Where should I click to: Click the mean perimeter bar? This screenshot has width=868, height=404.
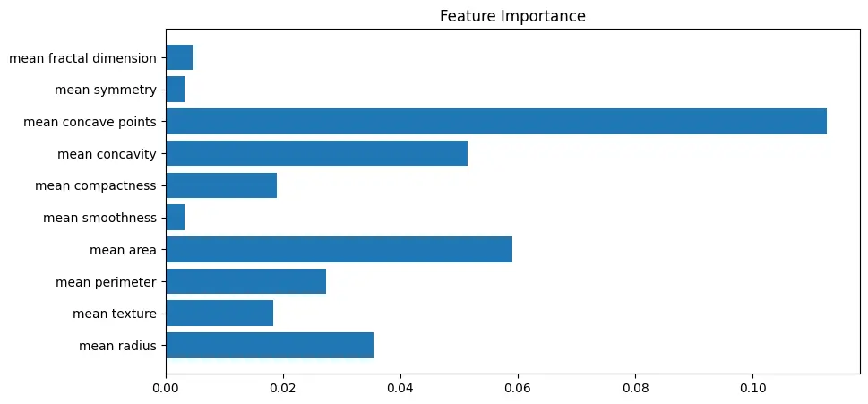[245, 282]
